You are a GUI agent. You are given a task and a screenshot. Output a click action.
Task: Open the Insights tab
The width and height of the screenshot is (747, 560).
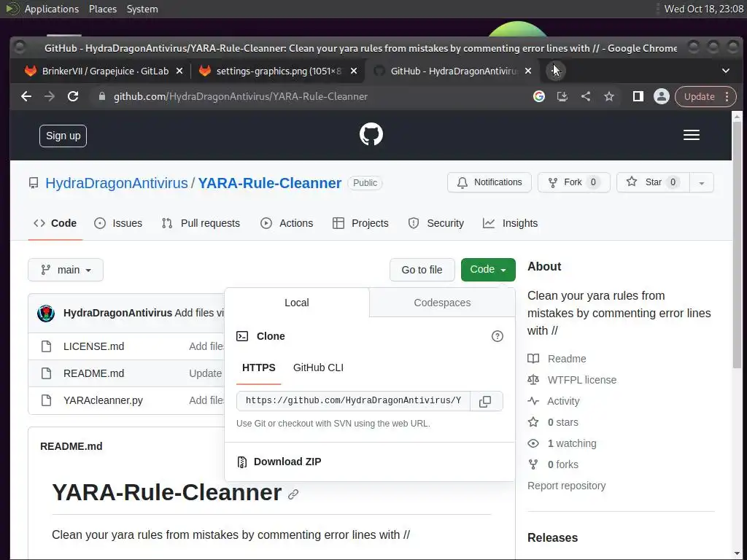(510, 223)
